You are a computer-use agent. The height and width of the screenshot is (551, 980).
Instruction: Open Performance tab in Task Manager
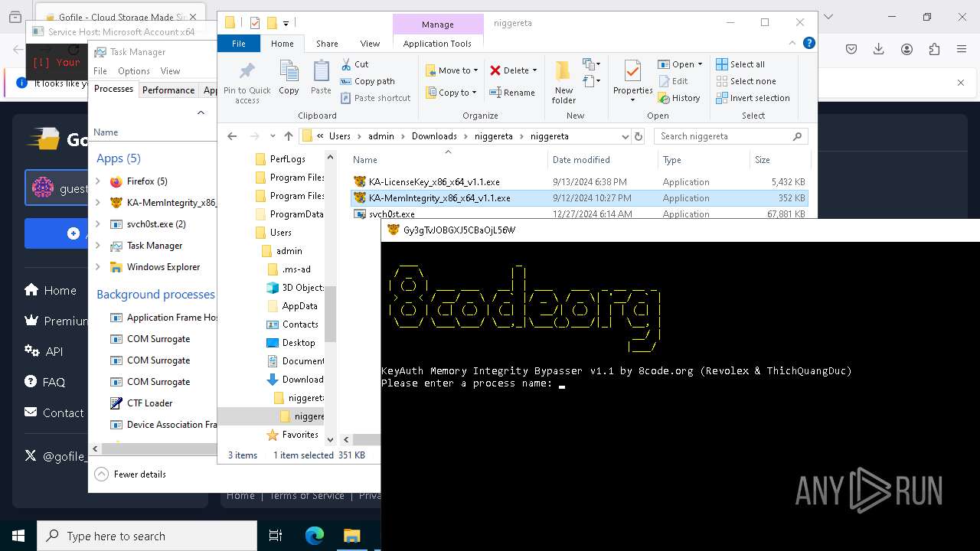168,90
